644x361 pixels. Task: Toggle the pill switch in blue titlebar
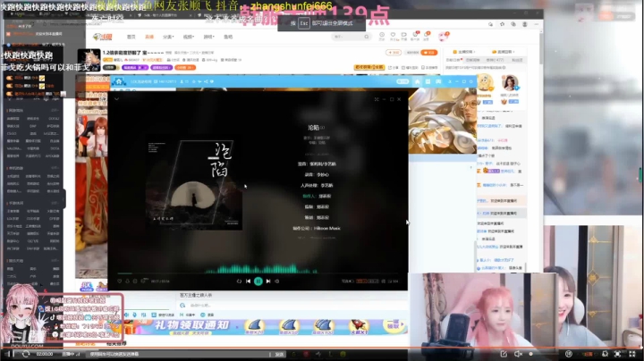click(402, 81)
